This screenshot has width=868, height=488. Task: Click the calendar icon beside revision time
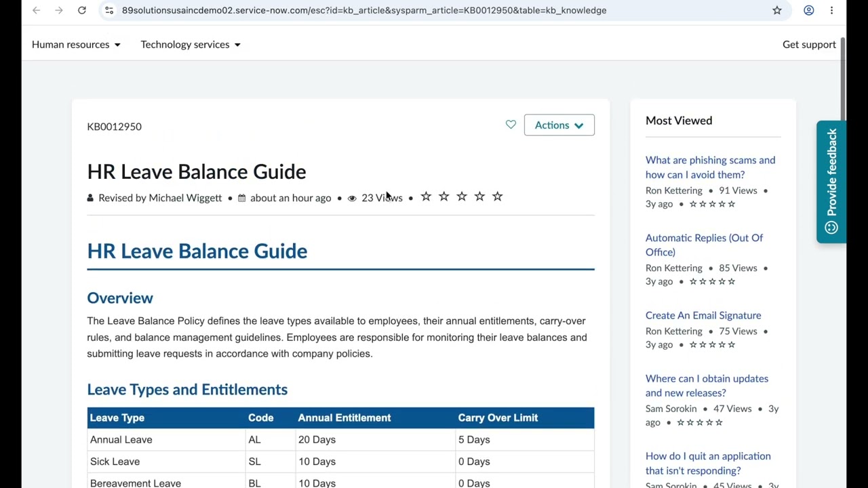pos(241,198)
